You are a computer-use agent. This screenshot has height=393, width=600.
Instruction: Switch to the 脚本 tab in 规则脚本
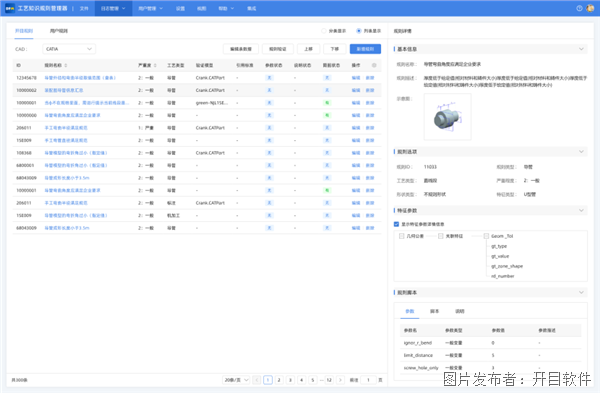[434, 311]
